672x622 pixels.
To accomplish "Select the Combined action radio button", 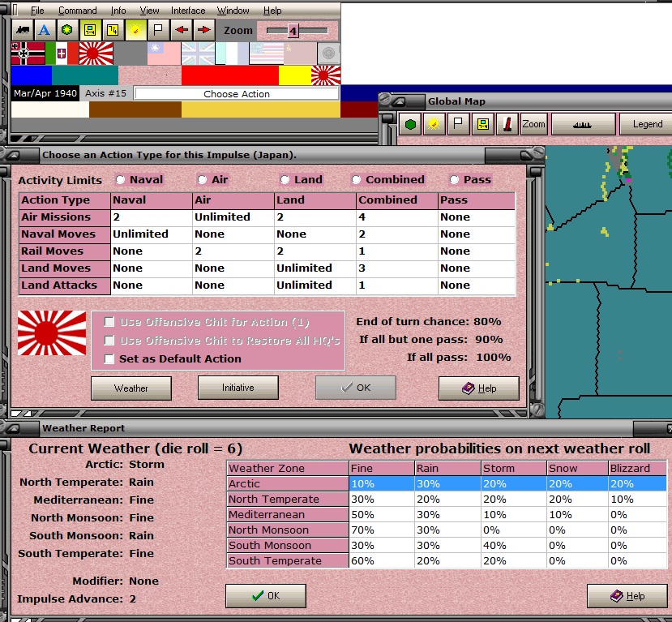I will pos(356,179).
